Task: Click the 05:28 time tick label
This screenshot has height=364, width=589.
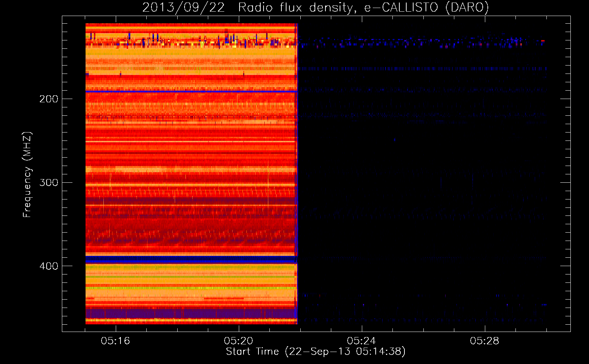Action: pos(484,341)
